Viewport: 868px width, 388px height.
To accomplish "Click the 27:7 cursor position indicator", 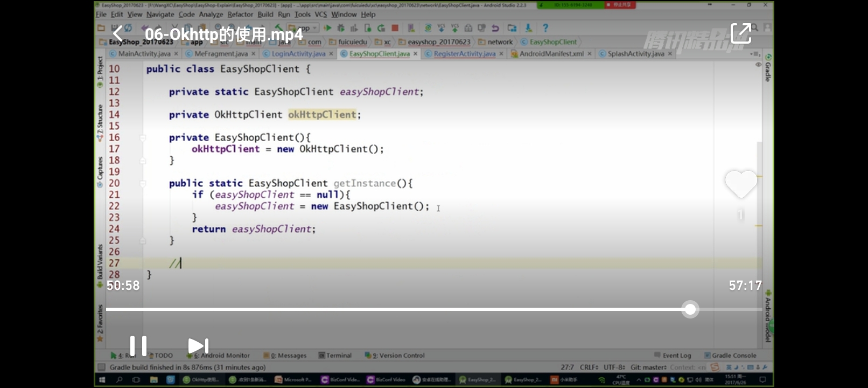I will pyautogui.click(x=567, y=368).
